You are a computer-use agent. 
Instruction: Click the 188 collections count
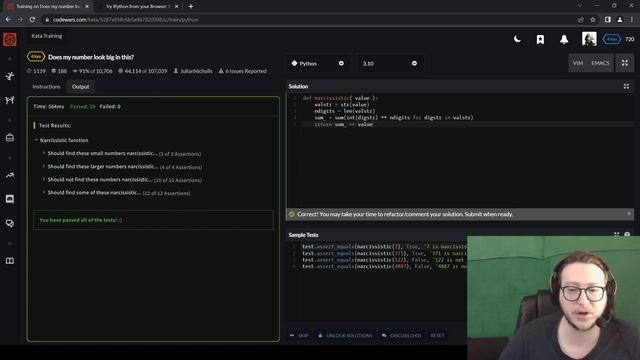[59, 71]
